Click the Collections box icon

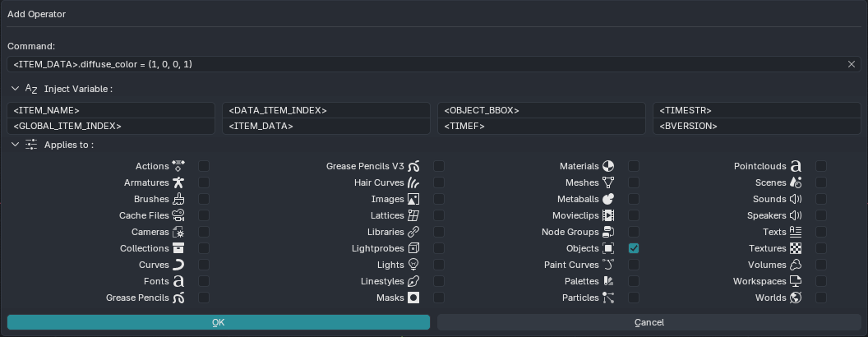(178, 248)
